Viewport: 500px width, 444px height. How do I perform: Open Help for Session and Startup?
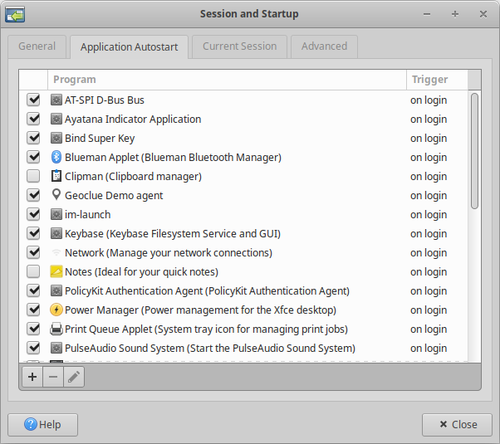[43, 425]
